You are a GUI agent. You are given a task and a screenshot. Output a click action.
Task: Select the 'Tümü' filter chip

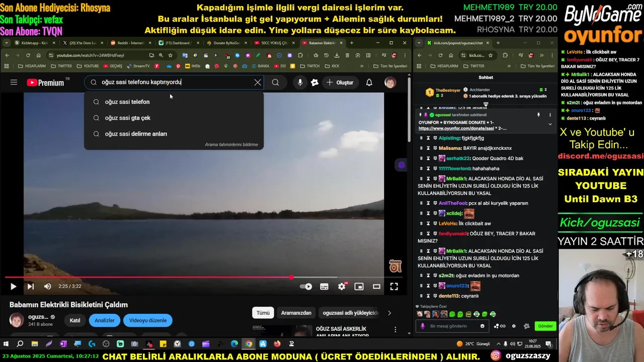click(x=263, y=313)
